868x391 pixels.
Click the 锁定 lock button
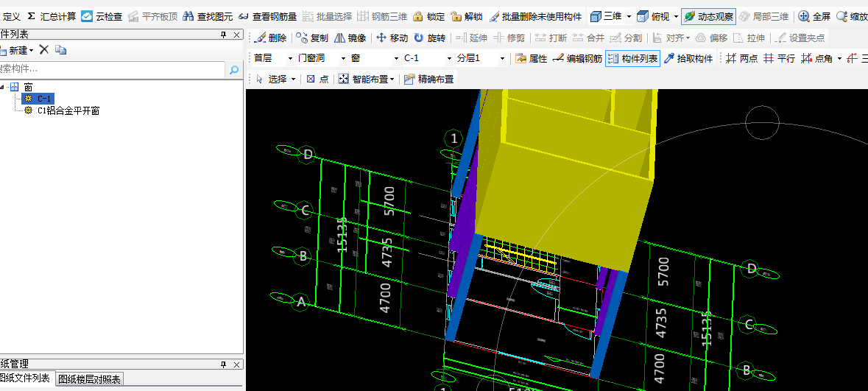429,17
